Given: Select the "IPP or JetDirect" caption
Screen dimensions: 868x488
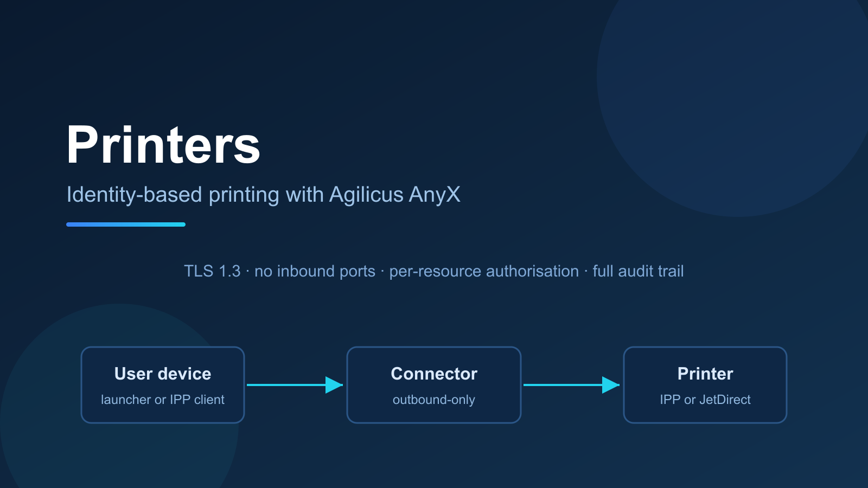Looking at the screenshot, I should pos(705,400).
